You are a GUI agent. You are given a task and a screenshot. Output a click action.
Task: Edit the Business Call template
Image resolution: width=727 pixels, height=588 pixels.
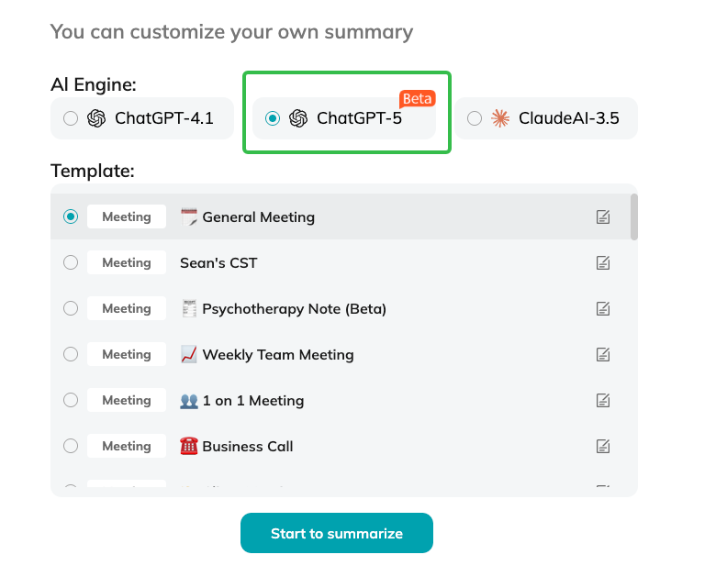(603, 447)
